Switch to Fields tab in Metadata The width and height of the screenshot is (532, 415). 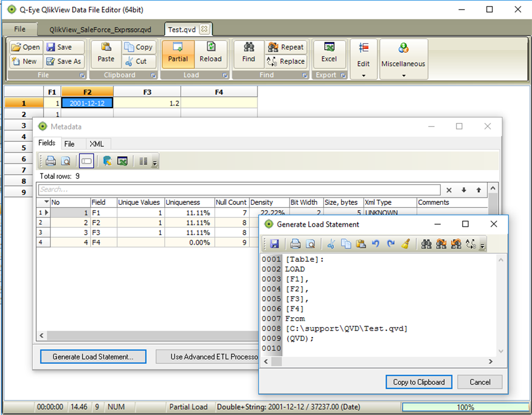click(x=47, y=143)
